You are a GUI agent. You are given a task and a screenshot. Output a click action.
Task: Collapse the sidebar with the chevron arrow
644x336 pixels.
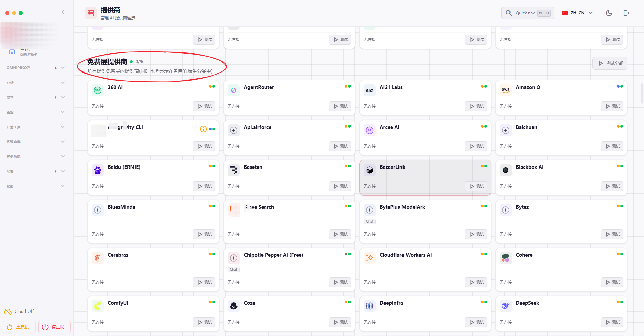click(x=63, y=12)
